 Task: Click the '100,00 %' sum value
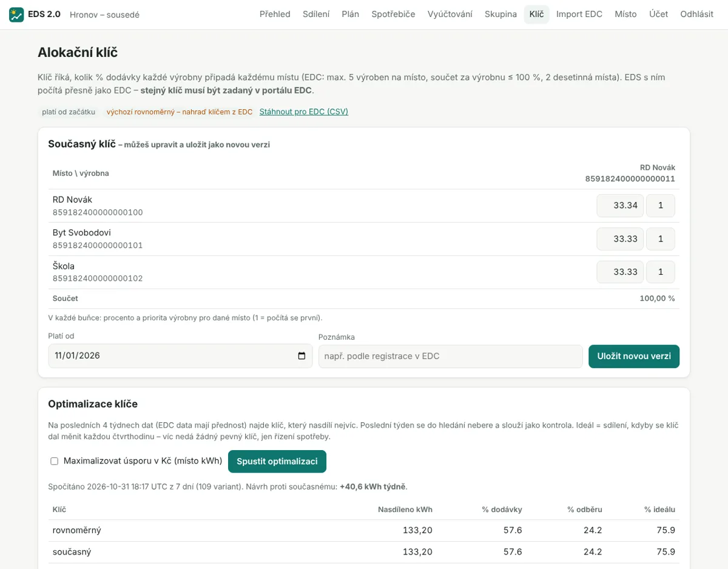point(657,298)
